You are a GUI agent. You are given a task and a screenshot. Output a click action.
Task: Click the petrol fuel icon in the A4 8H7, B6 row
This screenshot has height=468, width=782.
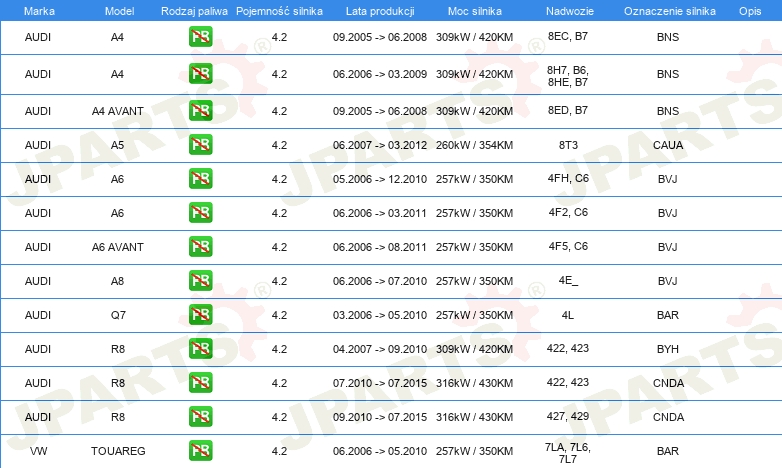pos(200,73)
